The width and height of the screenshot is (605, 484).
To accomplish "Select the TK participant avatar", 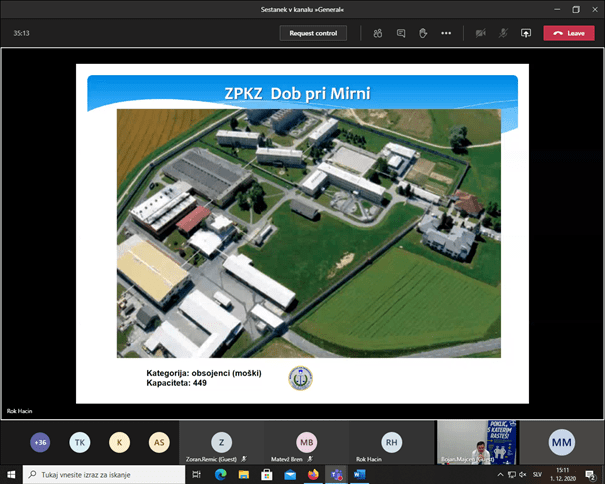I will [80, 442].
